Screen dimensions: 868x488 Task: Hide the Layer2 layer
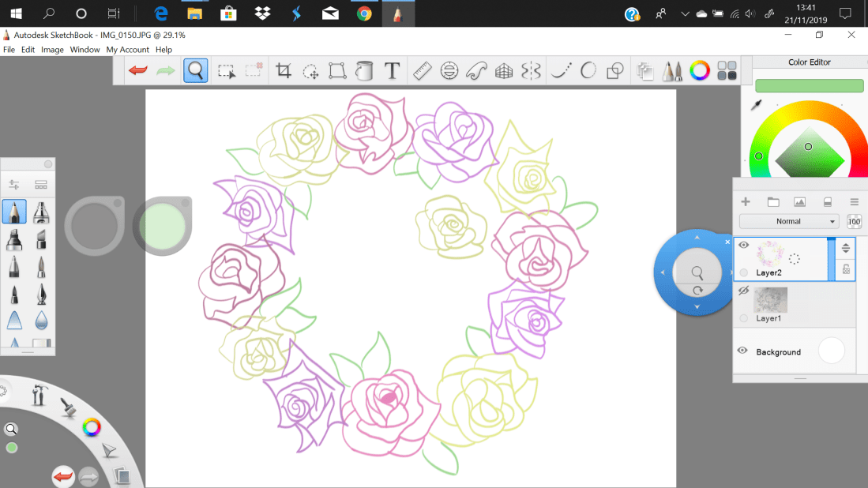point(742,244)
